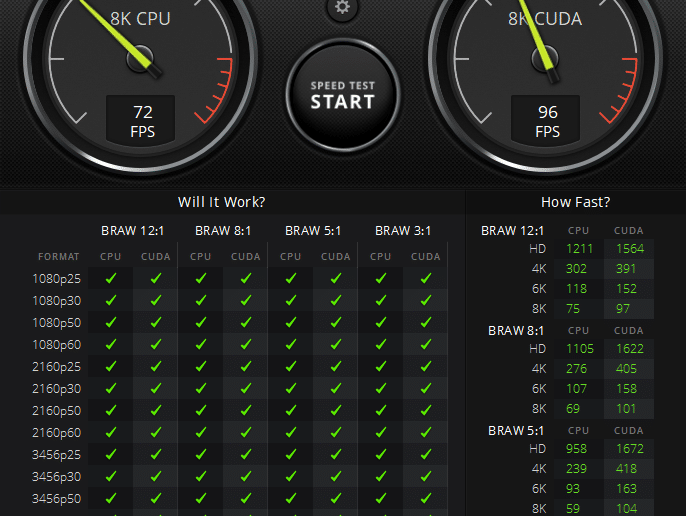This screenshot has height=516, width=686.
Task: Select the 72 FPS readout
Action: [x=141, y=120]
